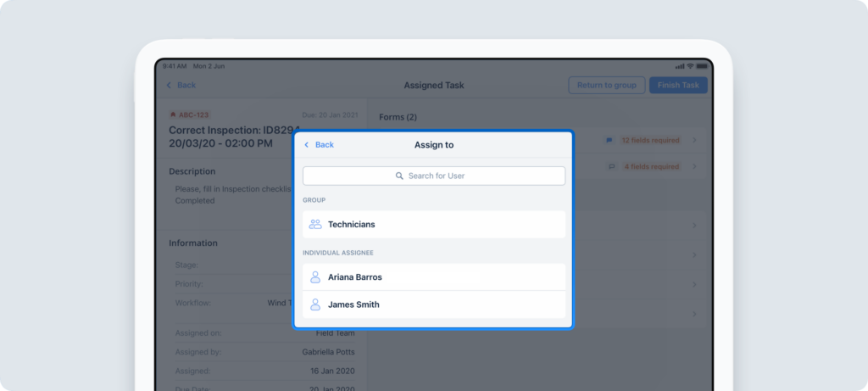Click the filled flag icon by 12 fields required

(x=609, y=140)
